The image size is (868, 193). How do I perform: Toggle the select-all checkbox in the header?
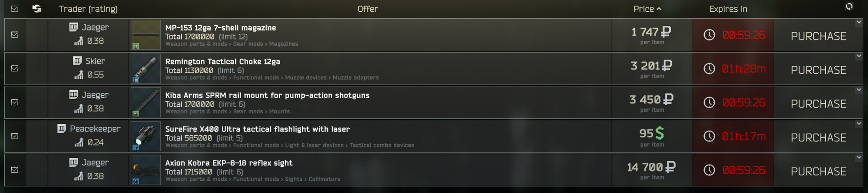15,9
